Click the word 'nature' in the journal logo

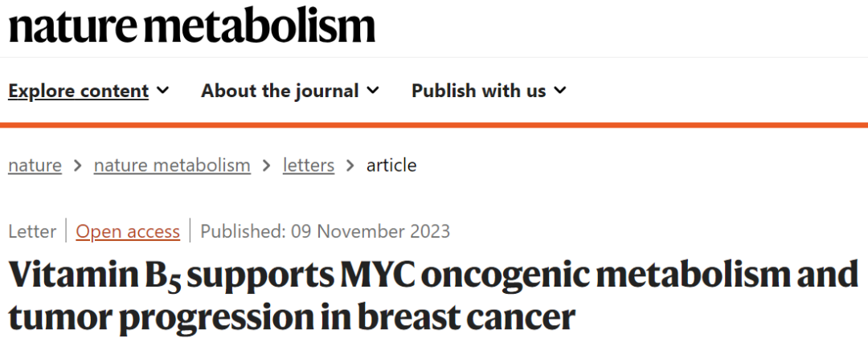point(72,26)
